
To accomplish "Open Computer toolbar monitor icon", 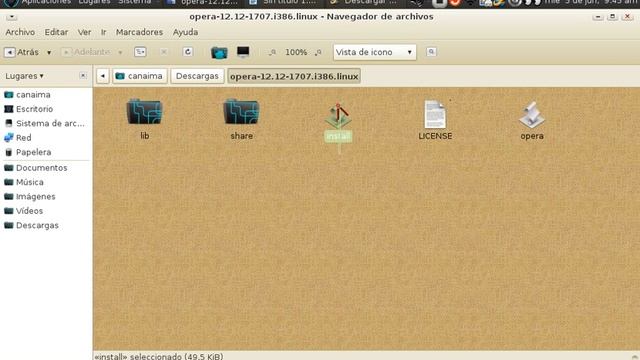I will pos(243,52).
